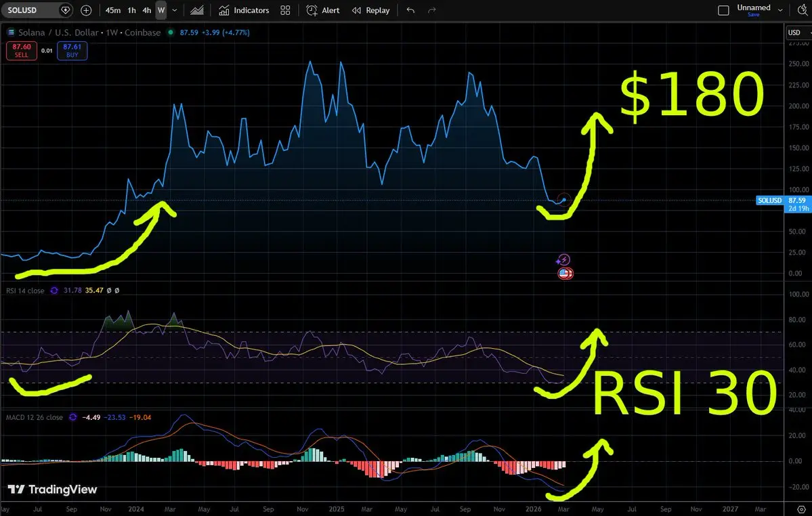Select the W weekly timeframe

pyautogui.click(x=161, y=10)
